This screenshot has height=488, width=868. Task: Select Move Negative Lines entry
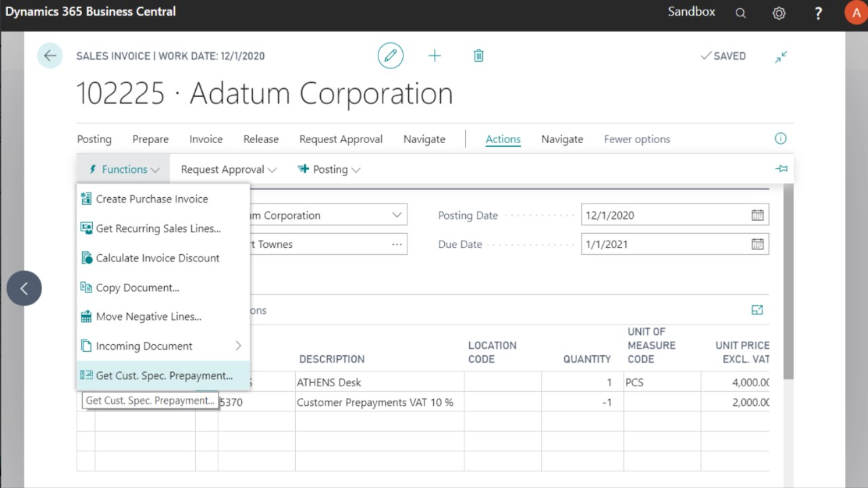163,317
